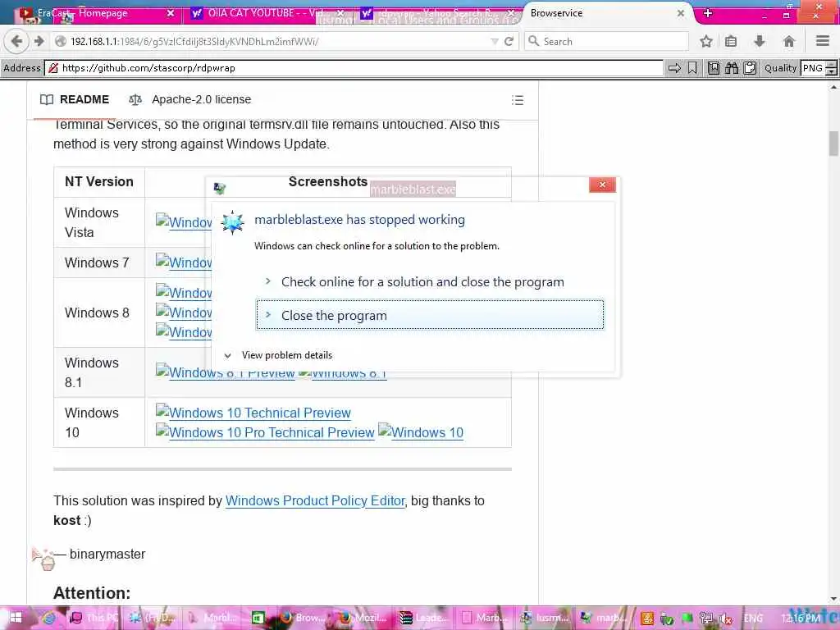The width and height of the screenshot is (840, 630).
Task: Select the Windows 8.1 table cell
Action: point(99,372)
